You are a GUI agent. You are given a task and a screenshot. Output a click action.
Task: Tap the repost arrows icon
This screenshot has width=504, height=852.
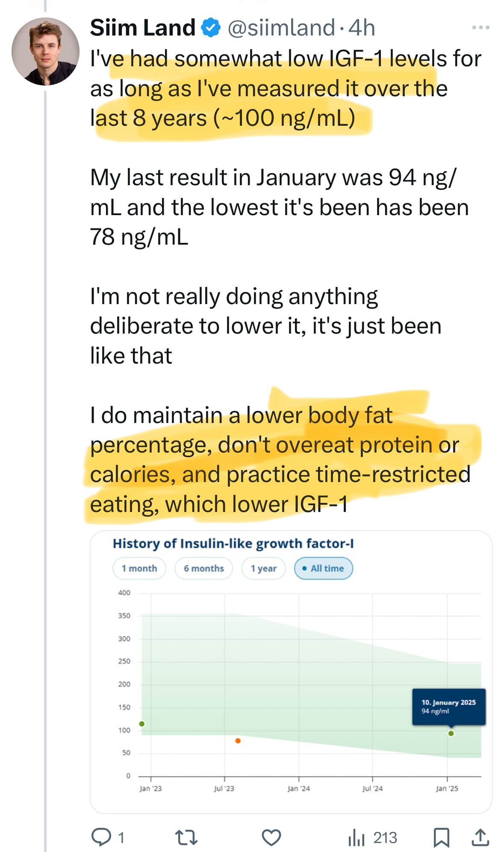coord(186,837)
